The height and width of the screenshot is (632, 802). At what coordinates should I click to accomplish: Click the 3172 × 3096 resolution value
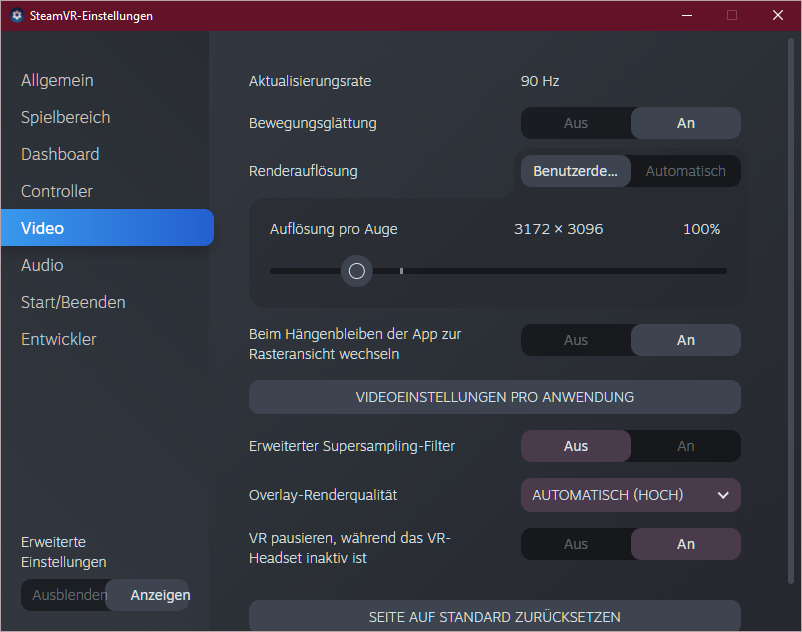[559, 229]
